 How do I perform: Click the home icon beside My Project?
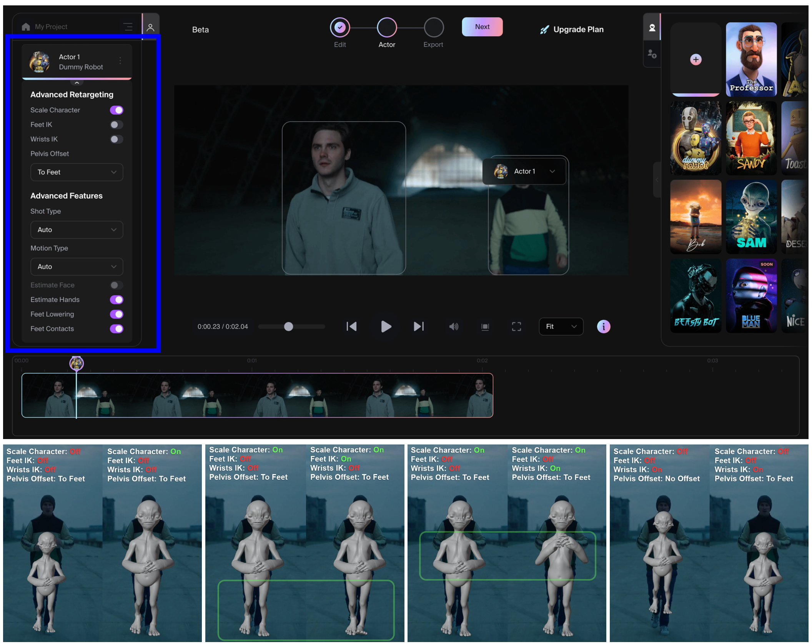pos(26,27)
